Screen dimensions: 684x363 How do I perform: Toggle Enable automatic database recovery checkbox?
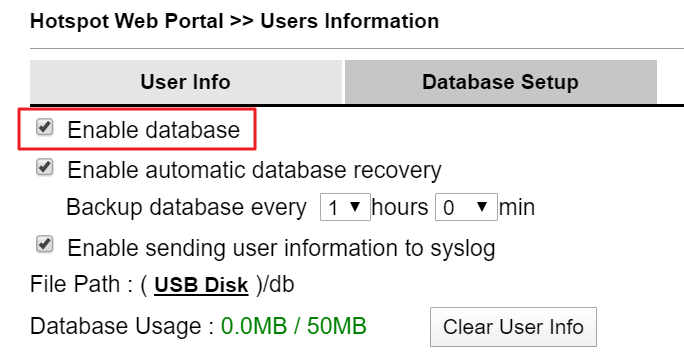(x=44, y=168)
